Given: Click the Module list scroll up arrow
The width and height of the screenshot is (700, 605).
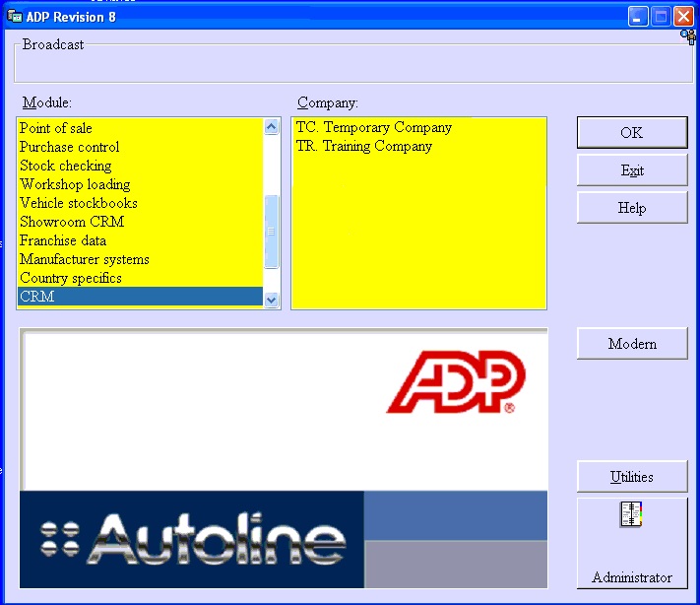Looking at the screenshot, I should point(271,127).
